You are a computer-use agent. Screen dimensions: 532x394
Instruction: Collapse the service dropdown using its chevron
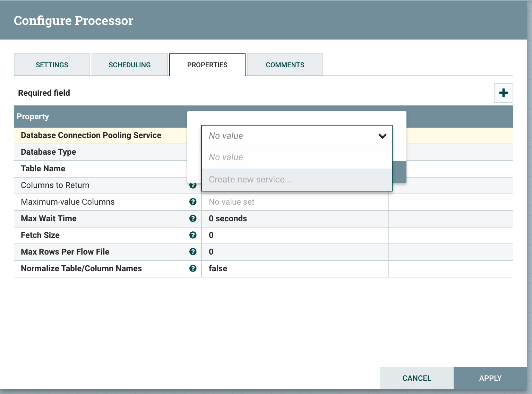click(383, 136)
